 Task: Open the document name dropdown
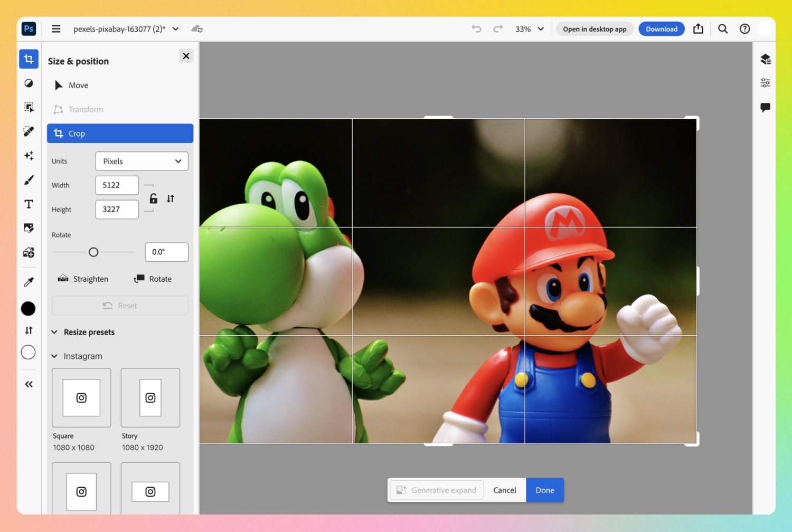[175, 29]
